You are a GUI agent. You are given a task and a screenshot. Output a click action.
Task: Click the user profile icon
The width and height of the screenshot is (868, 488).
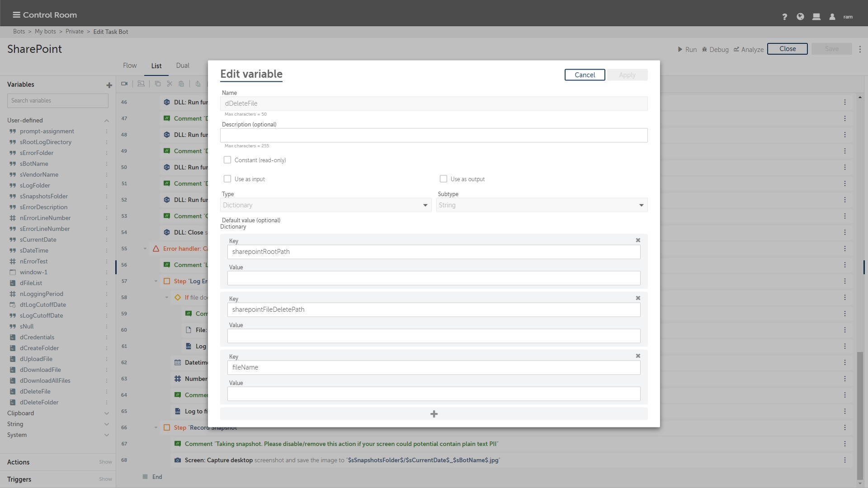(x=832, y=17)
